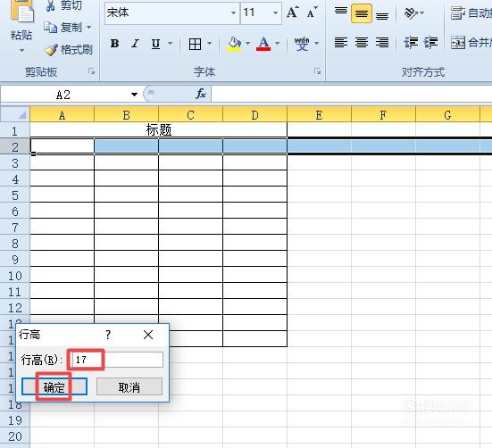Screen dimensions: 492x448
Task: Click the Cut (剪切) scissors button
Action: click(64, 5)
